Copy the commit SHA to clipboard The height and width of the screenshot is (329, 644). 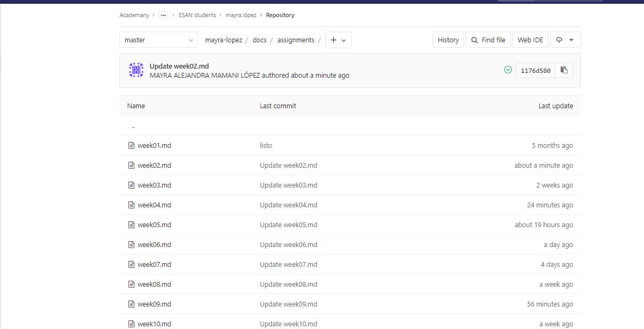[x=564, y=70]
